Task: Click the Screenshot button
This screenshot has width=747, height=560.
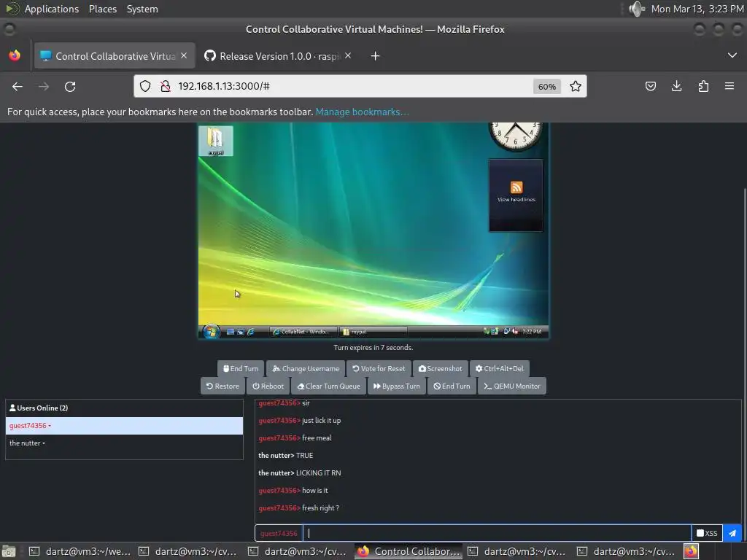Action: [x=440, y=368]
